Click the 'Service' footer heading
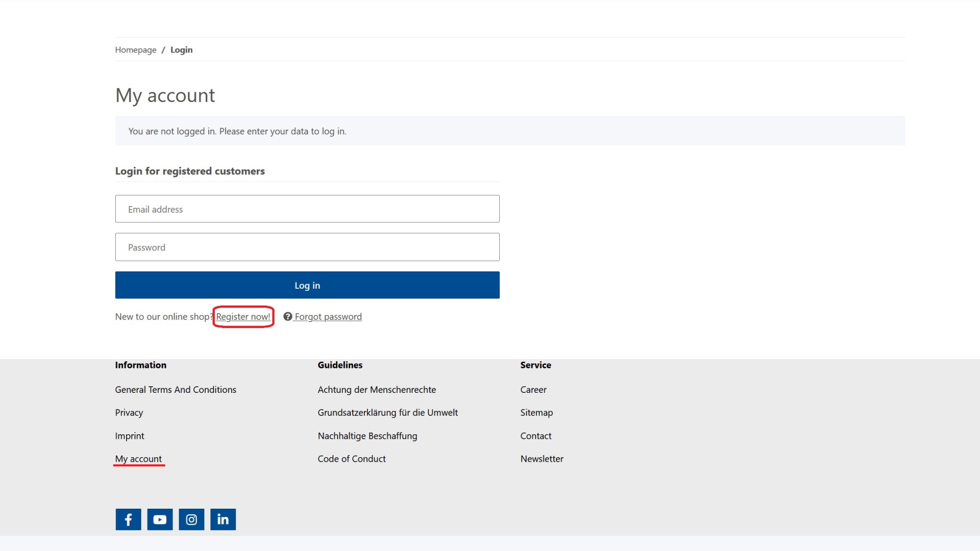Screen dimensions: 980x551 536,365
